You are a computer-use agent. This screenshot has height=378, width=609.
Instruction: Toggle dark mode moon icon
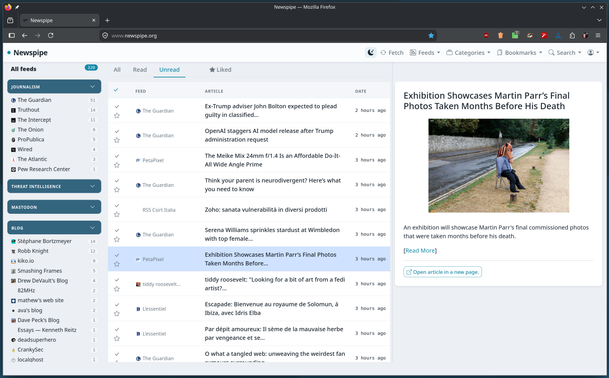click(x=371, y=52)
